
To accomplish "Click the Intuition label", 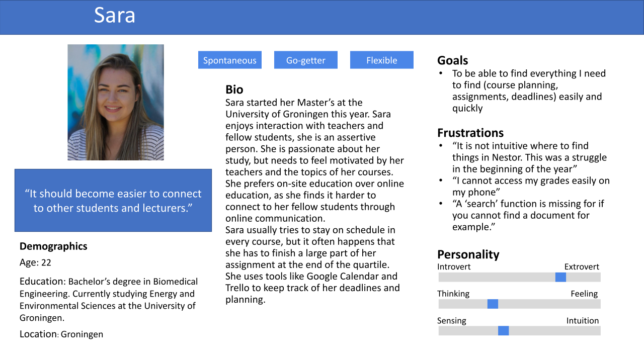I will pyautogui.click(x=583, y=321).
